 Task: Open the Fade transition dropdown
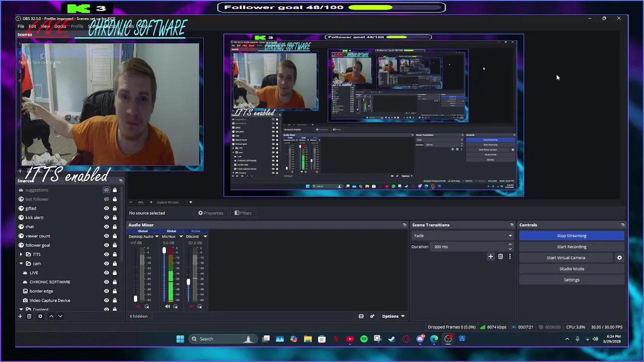pos(462,236)
